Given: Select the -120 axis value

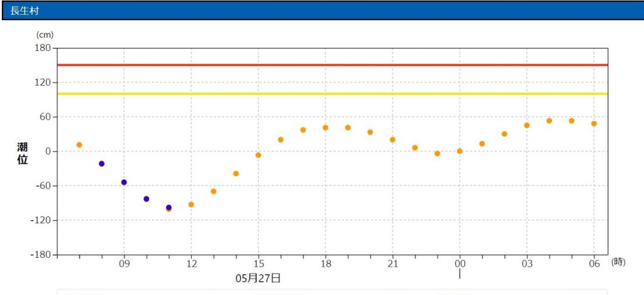Looking at the screenshot, I should point(42,220).
